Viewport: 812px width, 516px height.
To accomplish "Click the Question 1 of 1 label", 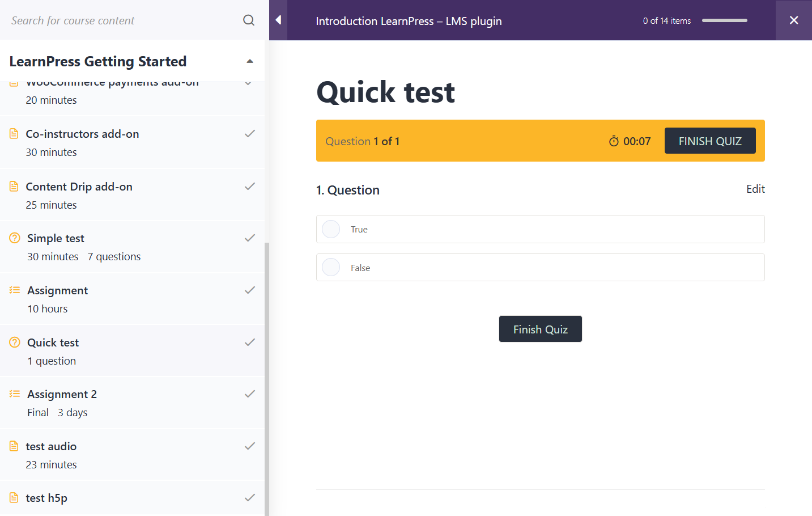I will [x=363, y=141].
